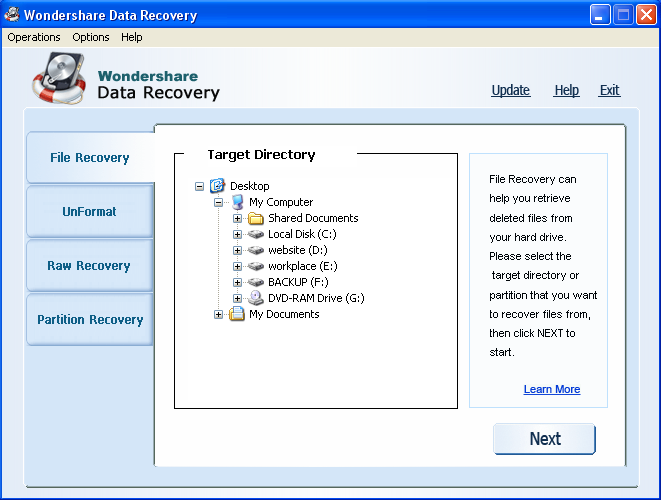This screenshot has width=661, height=500.
Task: Click the Update link
Action: pos(511,90)
